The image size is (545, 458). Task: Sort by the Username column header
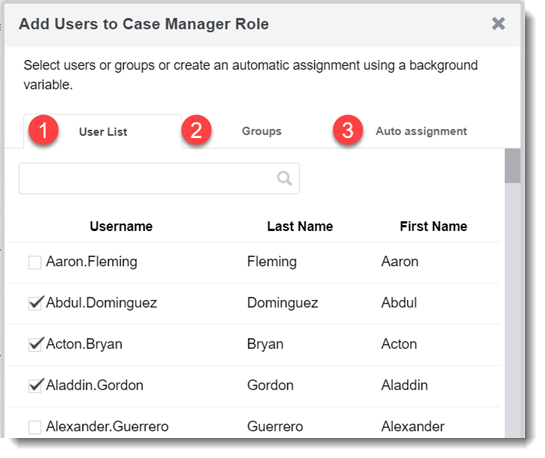[x=121, y=226]
